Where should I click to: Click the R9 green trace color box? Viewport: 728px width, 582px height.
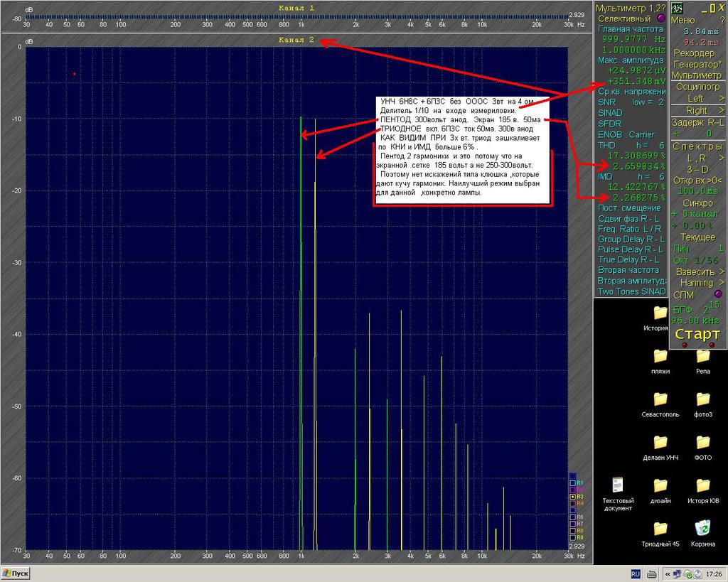coord(573,537)
